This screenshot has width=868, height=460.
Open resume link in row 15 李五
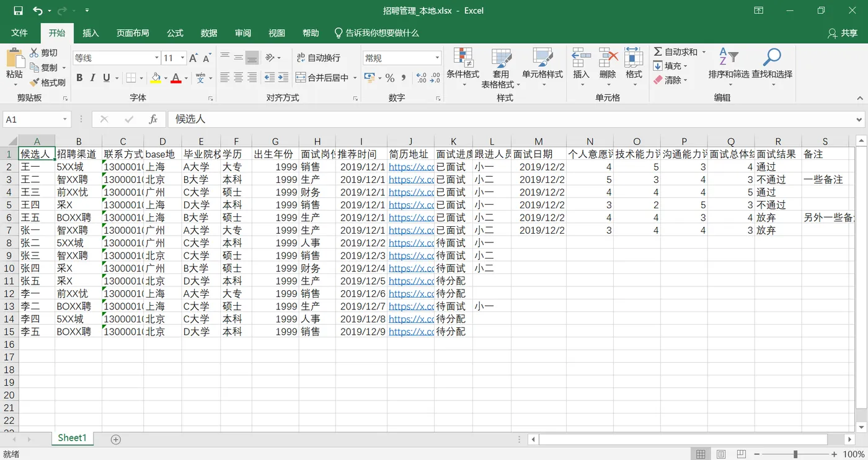point(411,332)
